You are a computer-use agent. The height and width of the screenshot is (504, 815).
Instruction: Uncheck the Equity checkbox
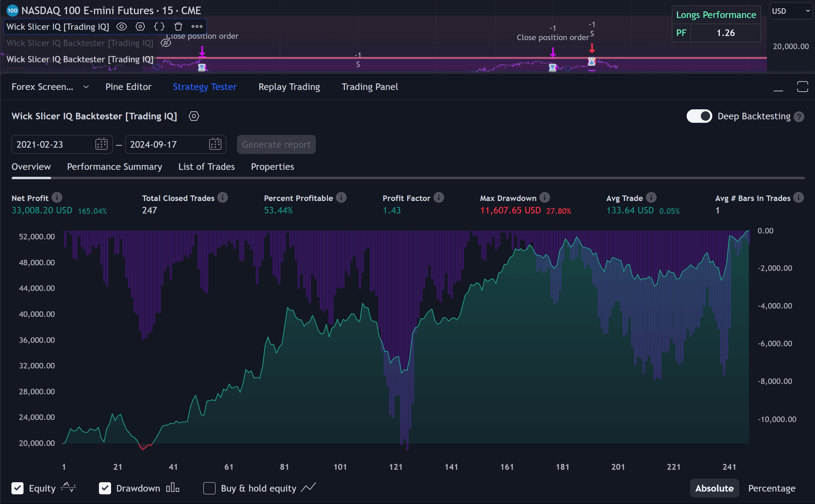18,488
